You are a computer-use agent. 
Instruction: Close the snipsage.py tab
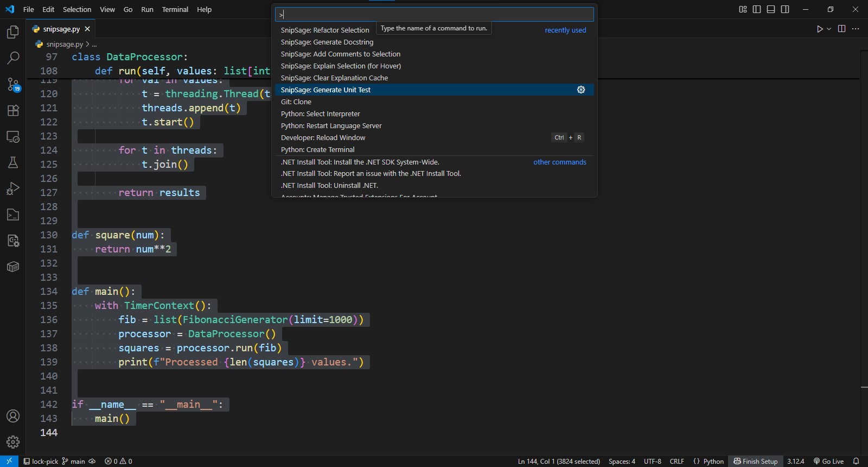(x=87, y=29)
